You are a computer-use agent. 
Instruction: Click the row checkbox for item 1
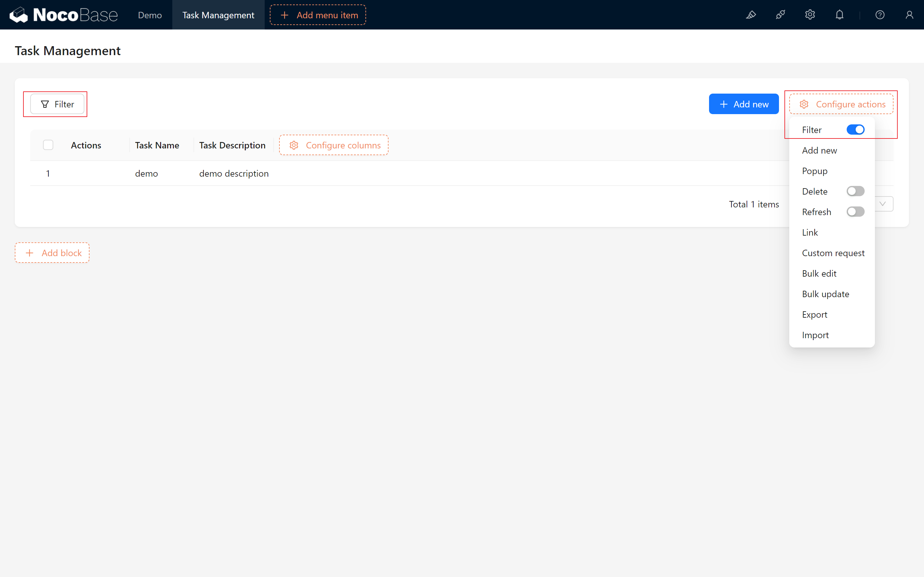point(48,173)
